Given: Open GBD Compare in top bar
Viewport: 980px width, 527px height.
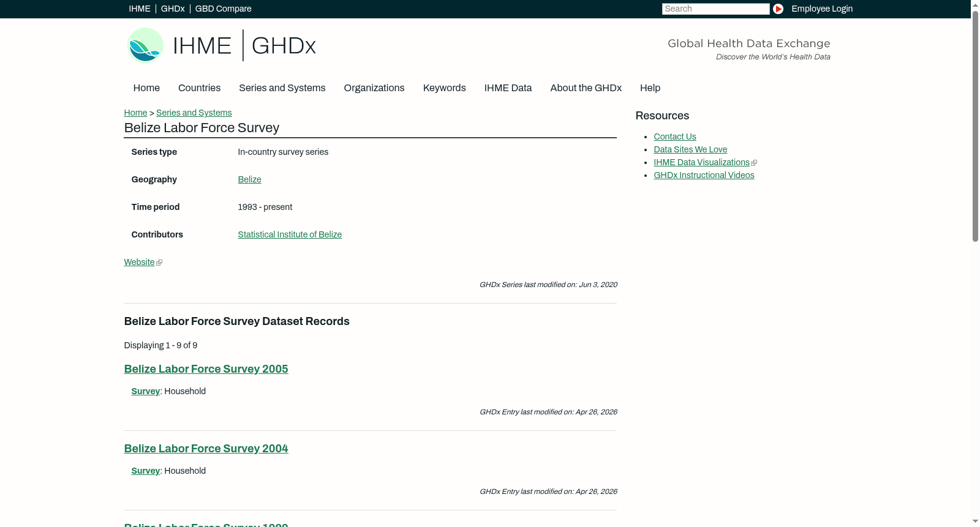Looking at the screenshot, I should pos(224,9).
